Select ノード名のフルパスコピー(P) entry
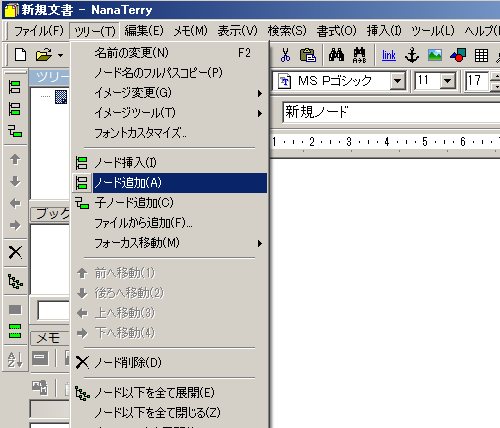 (x=169, y=73)
